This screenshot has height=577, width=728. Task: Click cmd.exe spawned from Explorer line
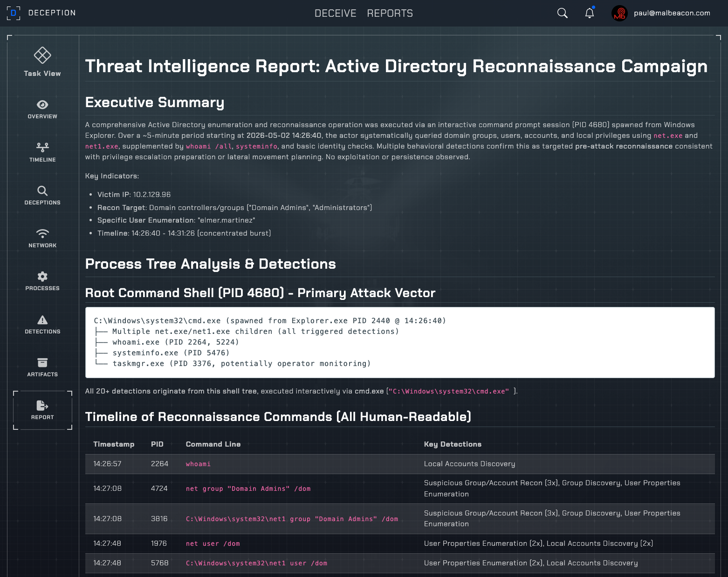[270, 321]
